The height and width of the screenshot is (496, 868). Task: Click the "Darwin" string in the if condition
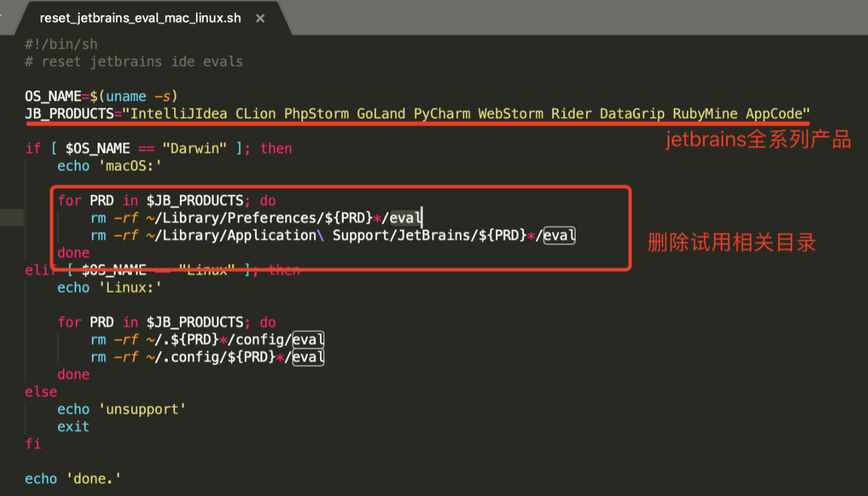click(x=195, y=148)
